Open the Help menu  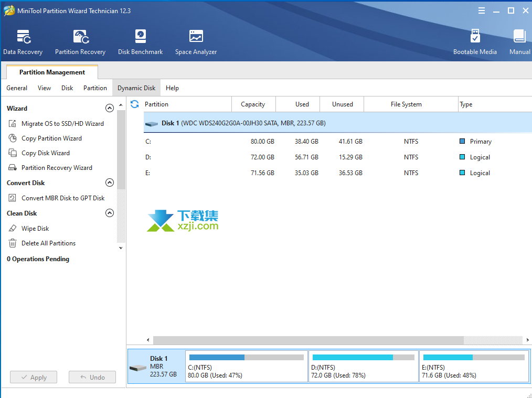click(172, 88)
